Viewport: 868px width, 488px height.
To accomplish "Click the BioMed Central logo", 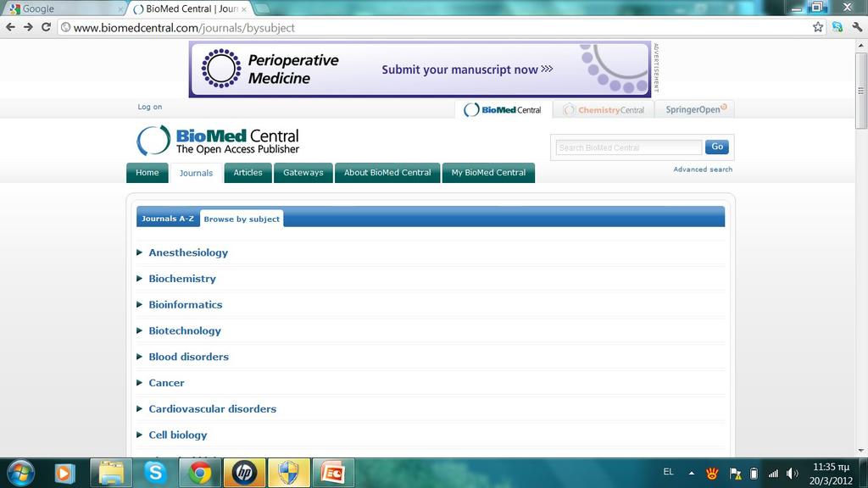I will (x=218, y=141).
